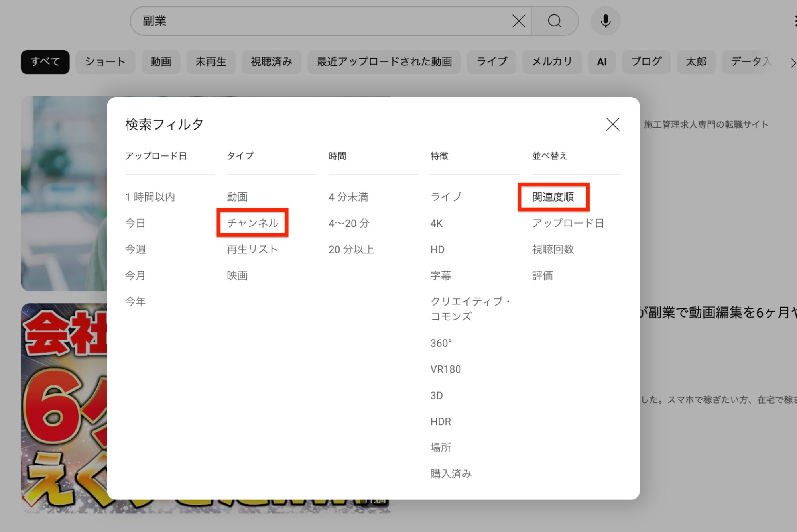Sort results by 視聴回数

553,249
